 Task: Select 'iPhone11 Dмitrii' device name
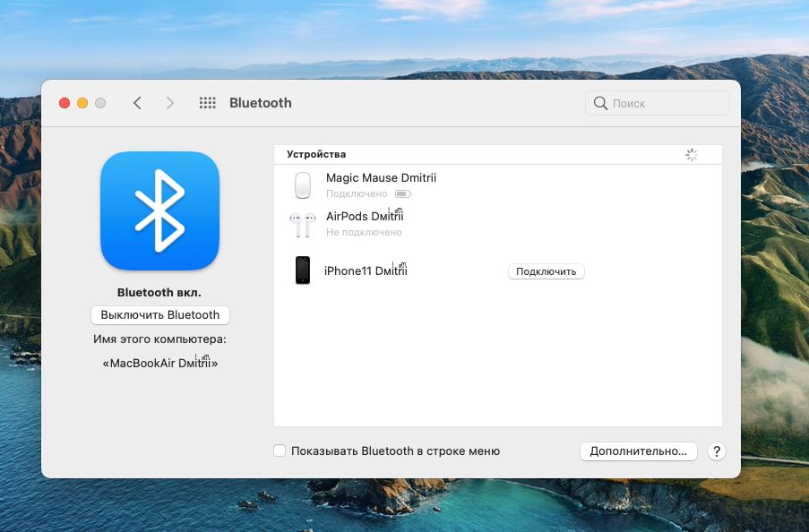point(366,270)
